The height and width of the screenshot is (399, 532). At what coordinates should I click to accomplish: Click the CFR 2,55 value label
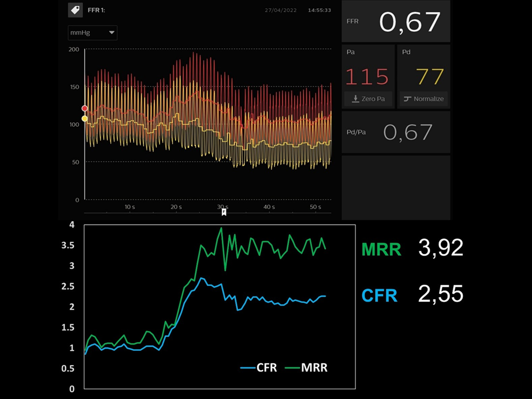[x=440, y=294]
